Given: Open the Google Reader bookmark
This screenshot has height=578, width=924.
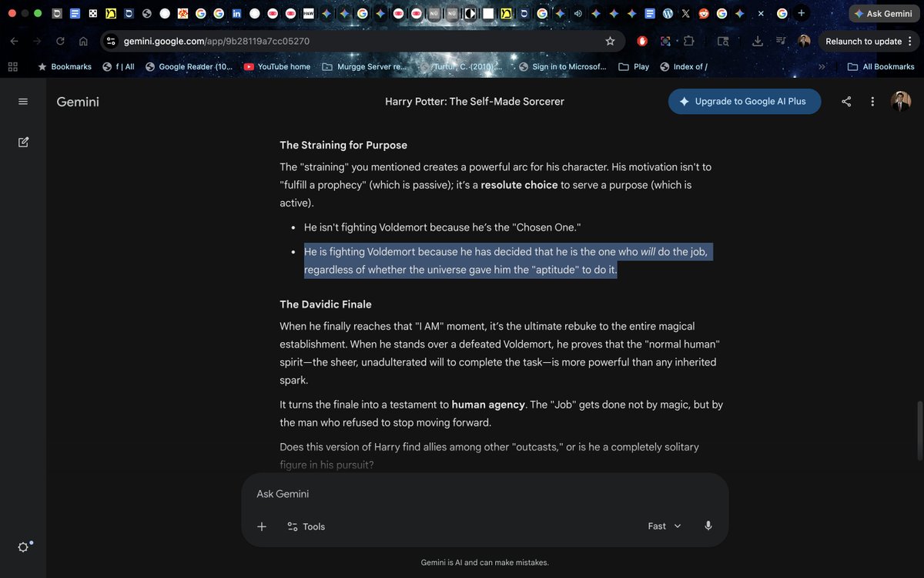Looking at the screenshot, I should 189,67.
